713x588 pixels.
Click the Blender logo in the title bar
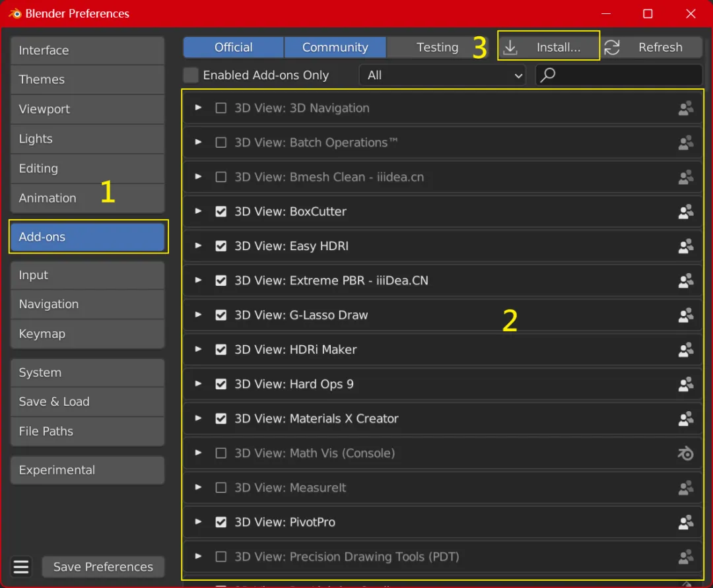click(x=15, y=14)
